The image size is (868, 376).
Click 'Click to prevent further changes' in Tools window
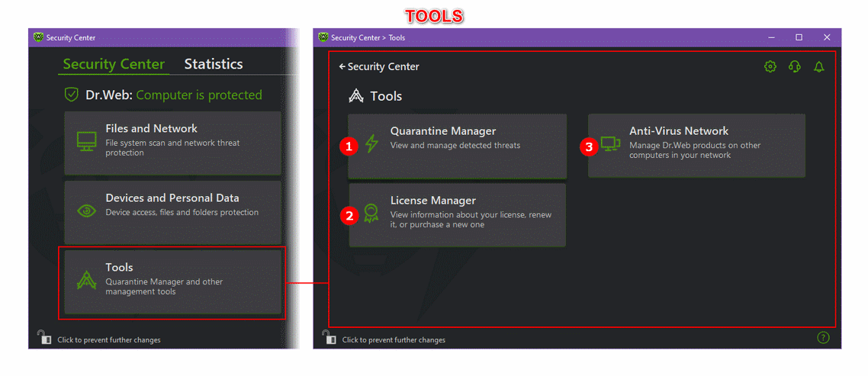pyautogui.click(x=394, y=339)
